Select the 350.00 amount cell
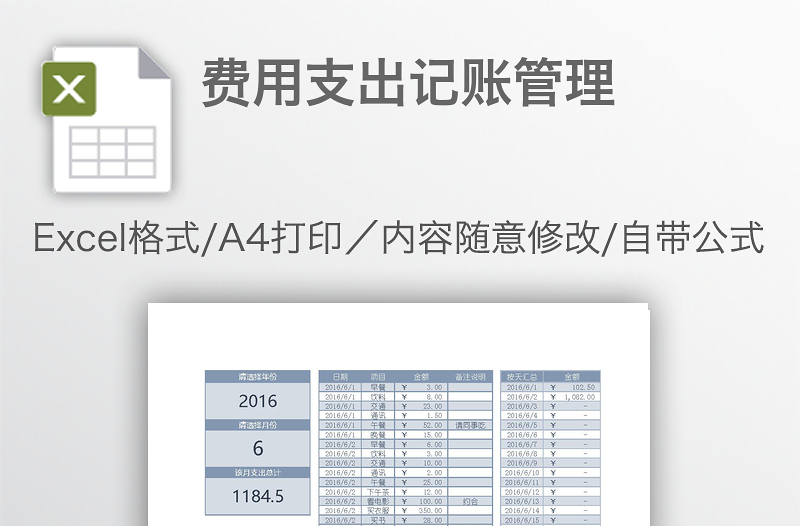This screenshot has width=800, height=526. click(x=421, y=511)
